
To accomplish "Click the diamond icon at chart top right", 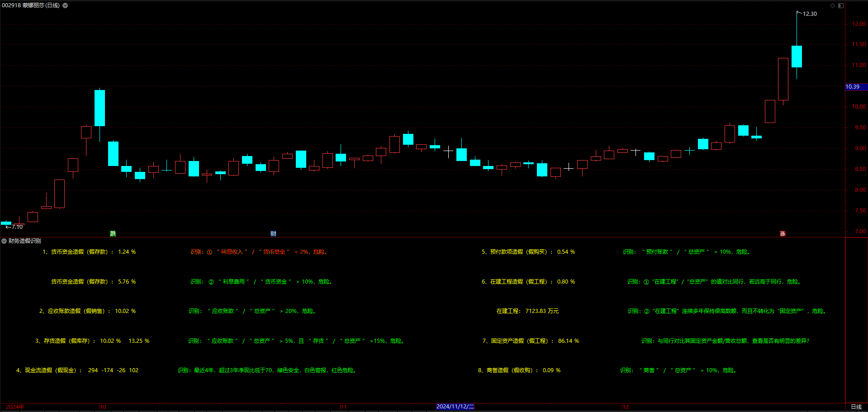I will (x=832, y=5).
